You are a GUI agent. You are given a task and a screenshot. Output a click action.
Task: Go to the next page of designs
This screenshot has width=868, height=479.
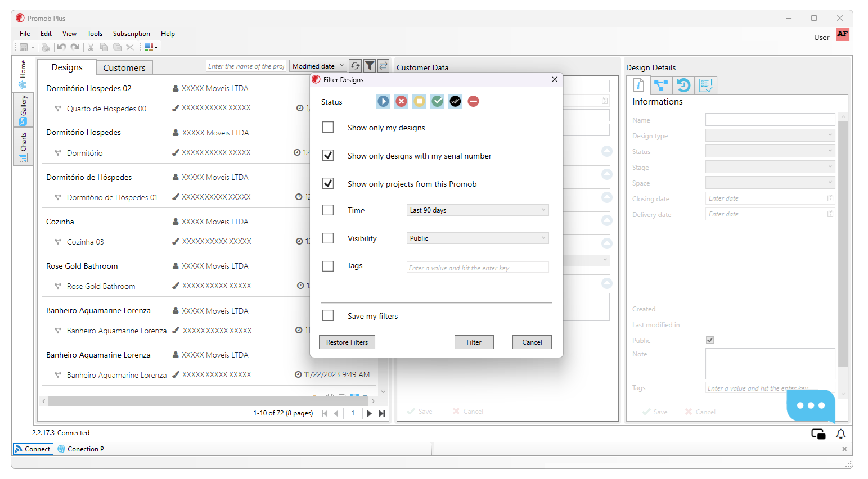click(370, 413)
